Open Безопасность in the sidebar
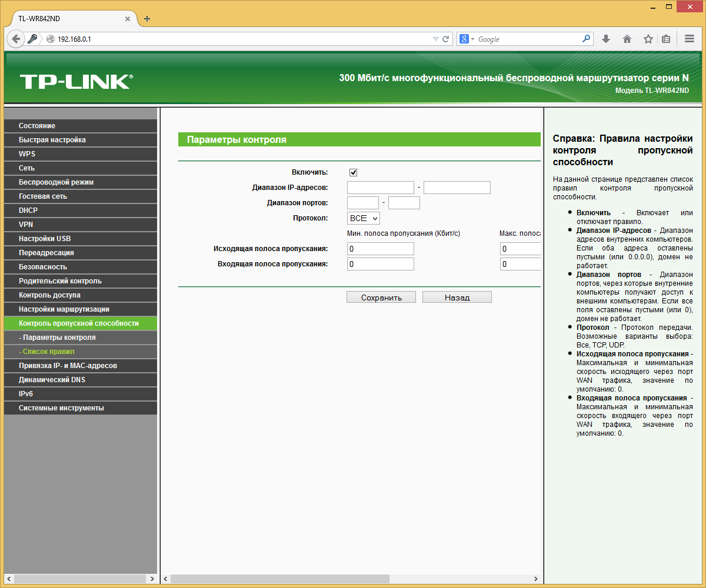706x588 pixels. [x=81, y=267]
